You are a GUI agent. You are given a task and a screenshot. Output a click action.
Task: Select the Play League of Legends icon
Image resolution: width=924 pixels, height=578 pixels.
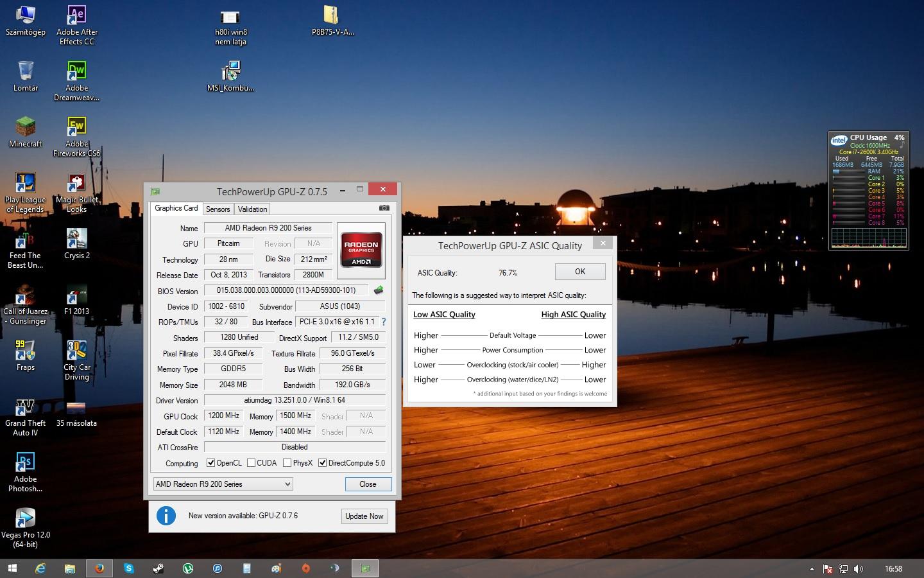coord(26,193)
